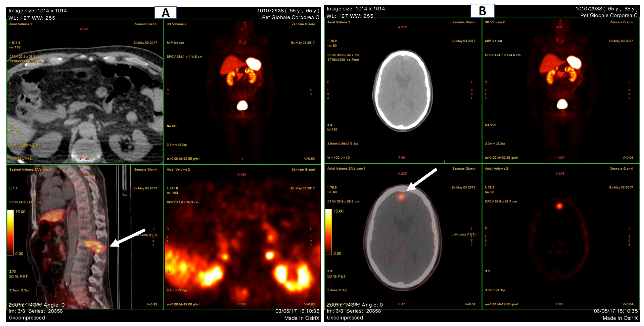Image resolution: width=644 pixels, height=326 pixels.
Task: Select panel A 3D MIP body image
Action: 242,85
